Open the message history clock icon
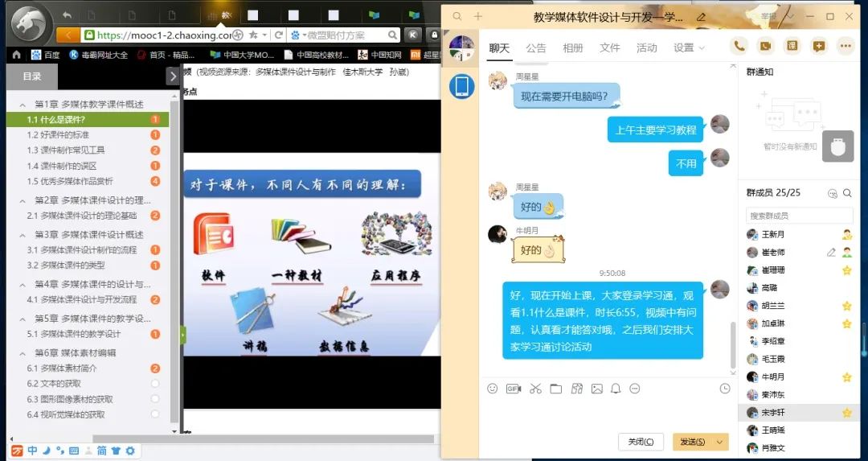Screen dimensions: 868x461 725,389
